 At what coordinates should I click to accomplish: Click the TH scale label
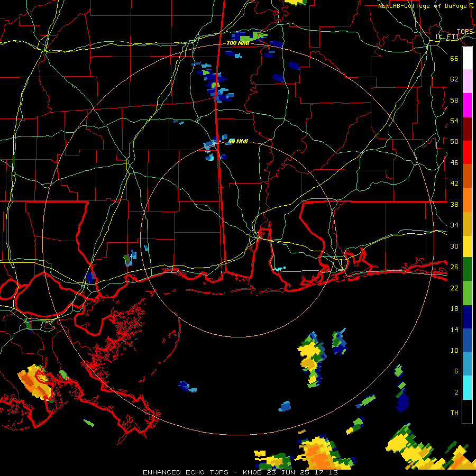point(454,413)
